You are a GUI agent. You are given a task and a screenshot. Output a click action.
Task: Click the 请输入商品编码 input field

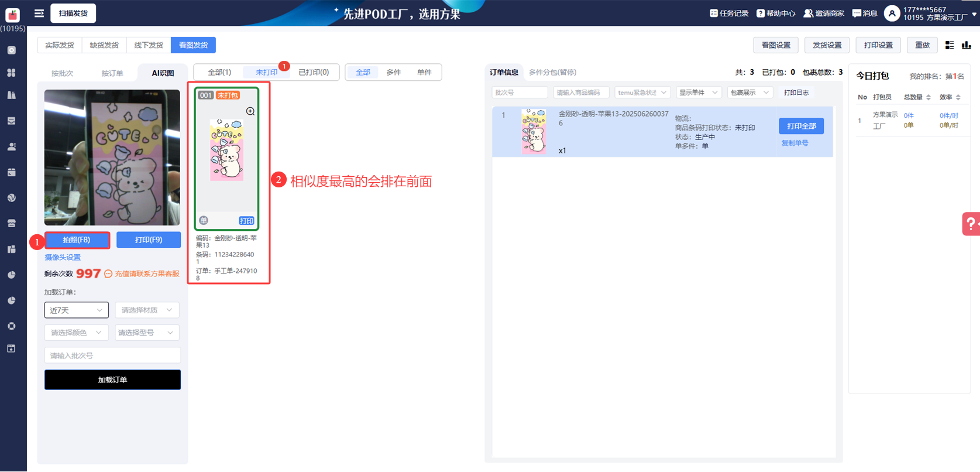[x=581, y=93]
